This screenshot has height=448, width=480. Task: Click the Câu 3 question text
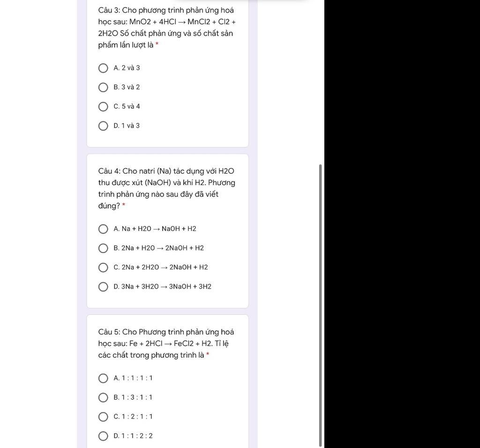tap(167, 28)
